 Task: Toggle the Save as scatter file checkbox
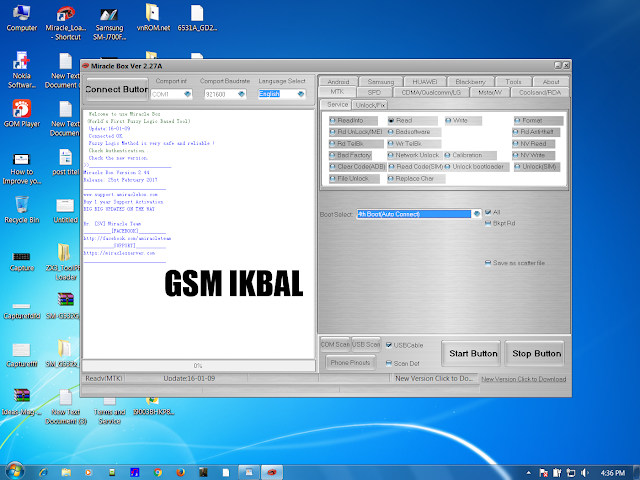(488, 263)
